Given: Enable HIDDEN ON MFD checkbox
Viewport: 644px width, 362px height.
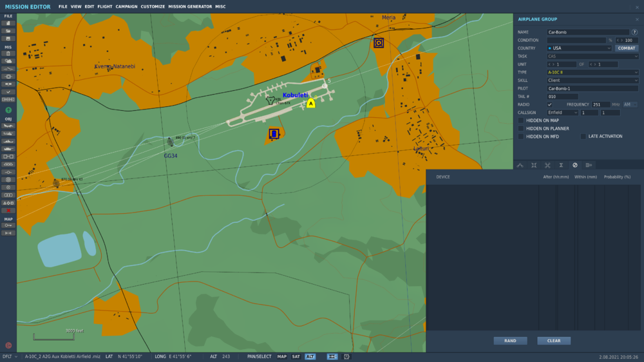Looking at the screenshot, I should coord(521,137).
